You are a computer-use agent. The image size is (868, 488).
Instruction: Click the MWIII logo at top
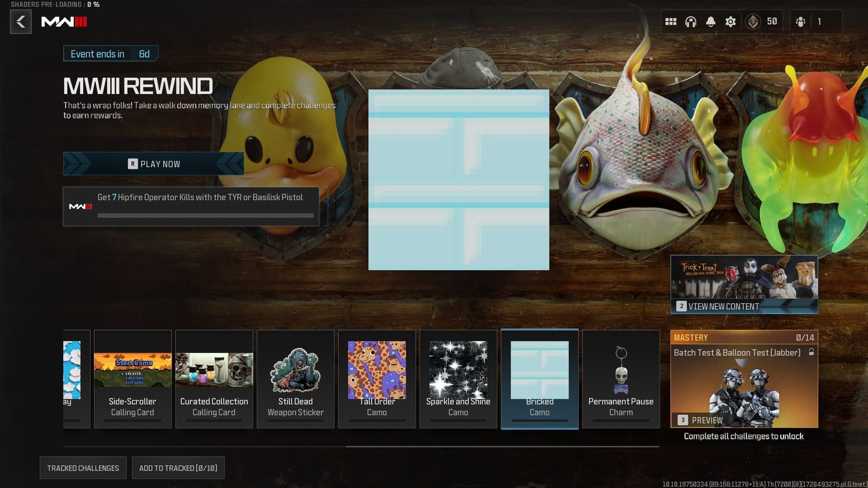click(x=64, y=22)
